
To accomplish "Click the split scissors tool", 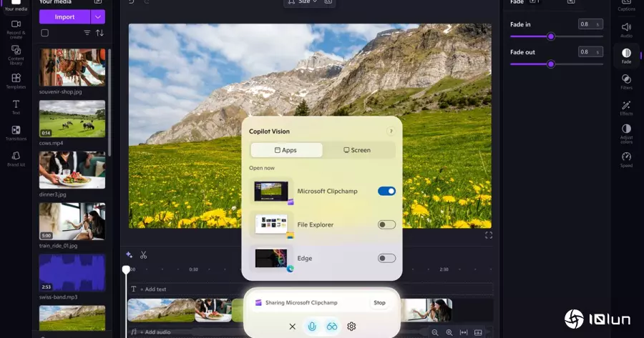I will [x=143, y=255].
